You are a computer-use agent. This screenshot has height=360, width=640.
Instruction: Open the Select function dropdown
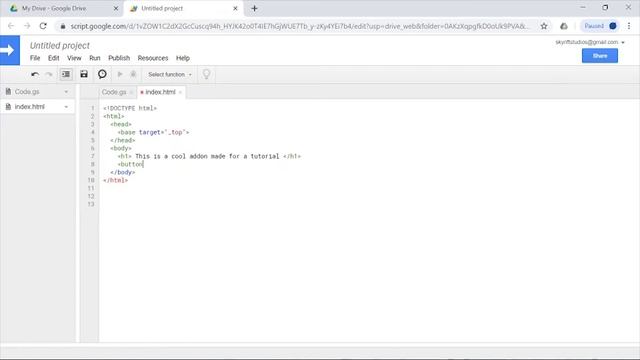170,74
